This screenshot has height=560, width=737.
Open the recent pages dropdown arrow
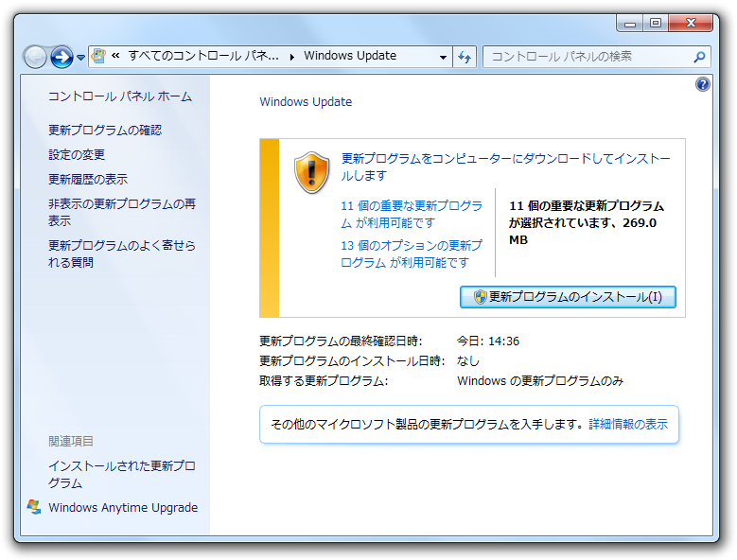80,58
